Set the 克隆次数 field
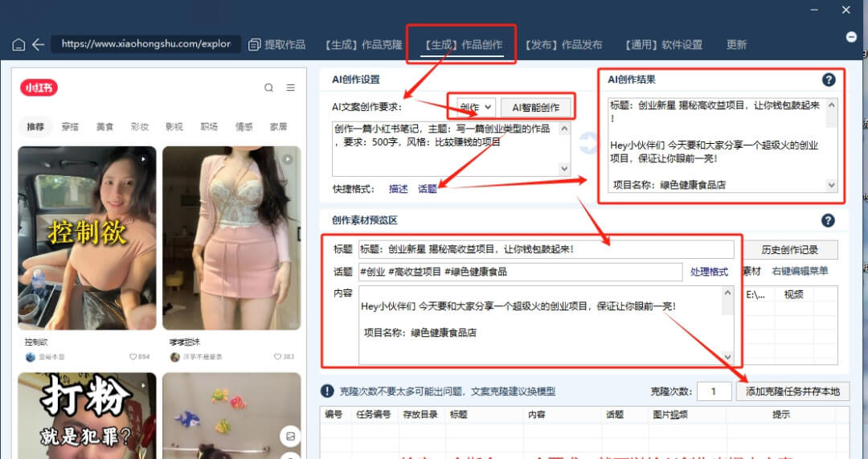Image resolution: width=868 pixels, height=459 pixels. (714, 391)
